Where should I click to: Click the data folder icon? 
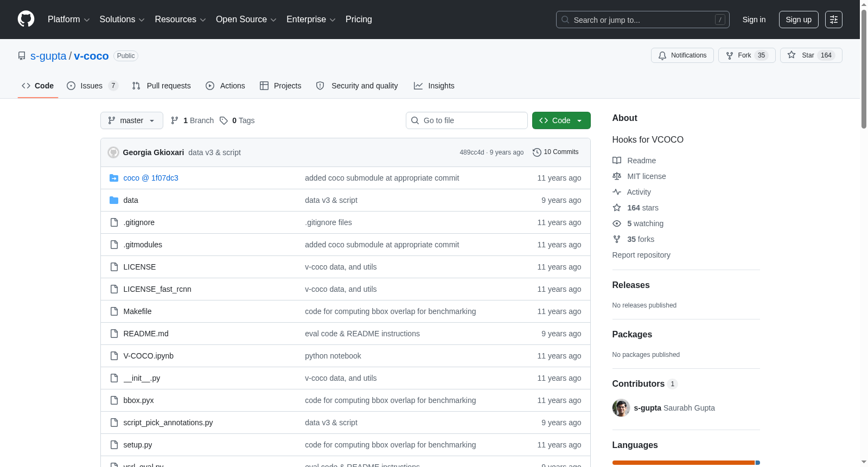(114, 200)
